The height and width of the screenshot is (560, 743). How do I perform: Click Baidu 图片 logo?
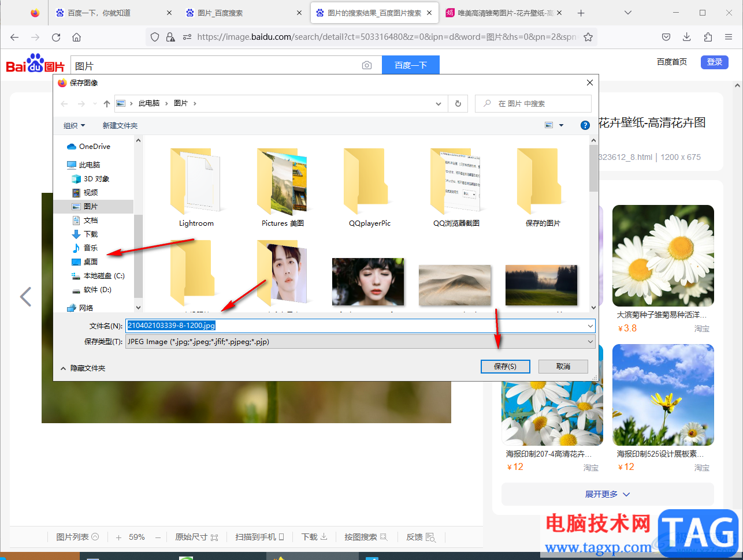coord(35,64)
